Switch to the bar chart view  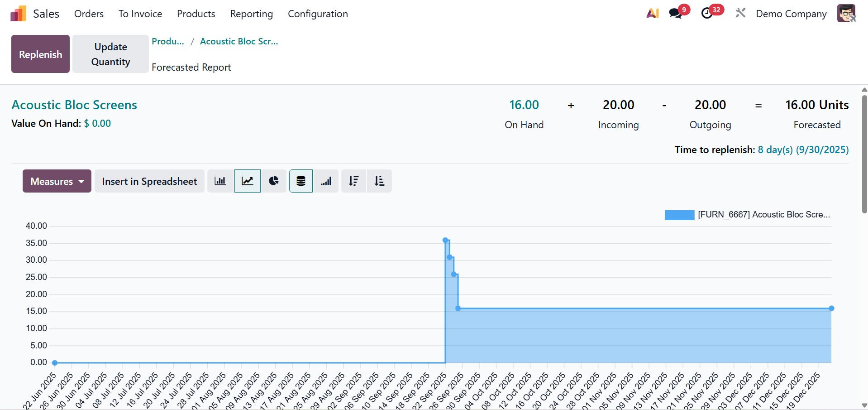[220, 181]
